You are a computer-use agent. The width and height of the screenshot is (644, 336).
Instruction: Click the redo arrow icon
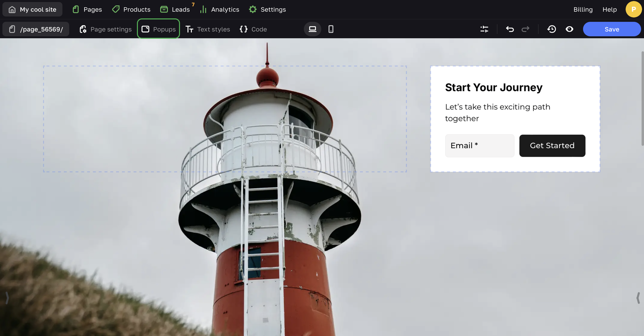pos(525,29)
